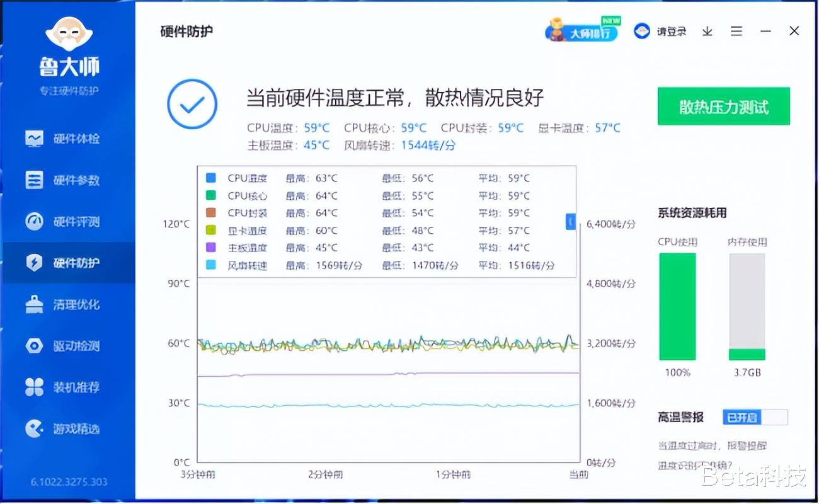
Task: Collapse the chart legend with the chevron
Action: pyautogui.click(x=571, y=222)
